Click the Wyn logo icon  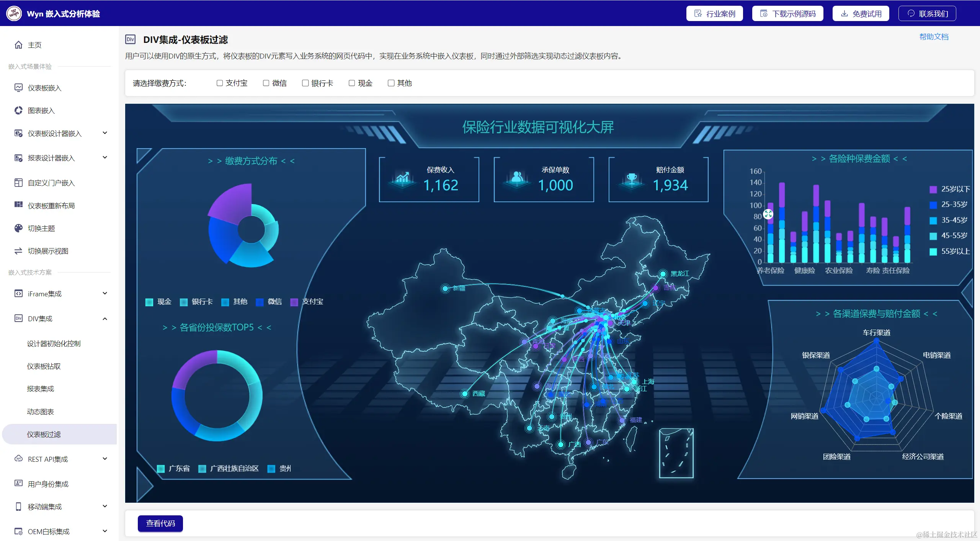coord(14,14)
